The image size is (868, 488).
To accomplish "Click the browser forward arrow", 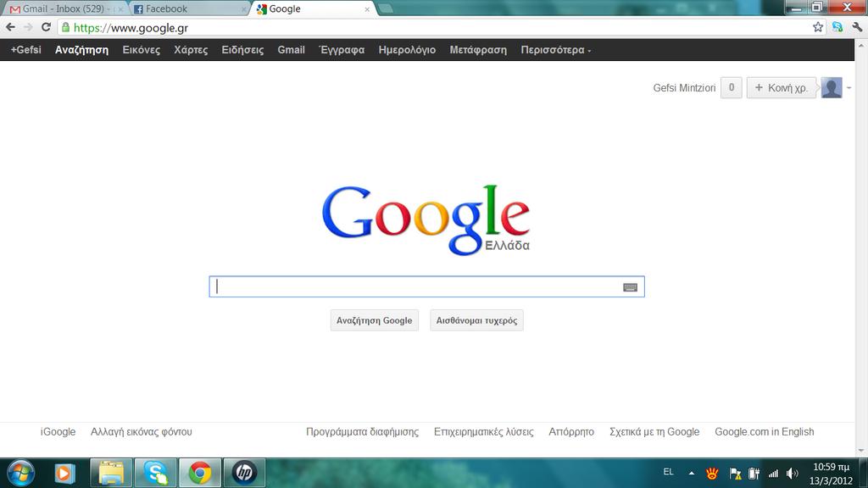I will click(28, 27).
